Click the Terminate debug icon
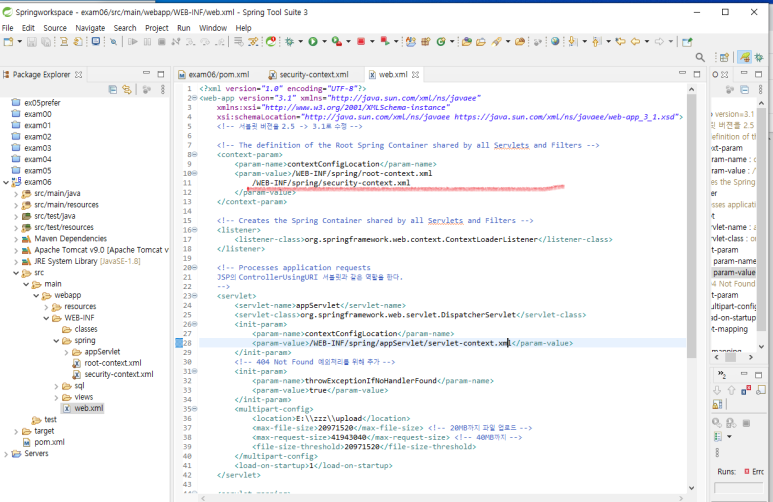Viewport: 773px width, 502px height. [x=161, y=42]
